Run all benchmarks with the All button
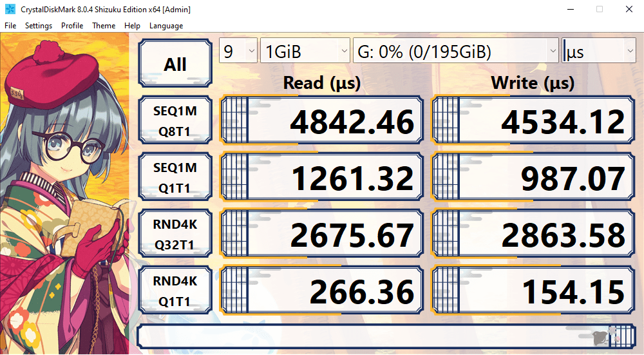Viewport: 644px width, 355px height. [x=175, y=63]
